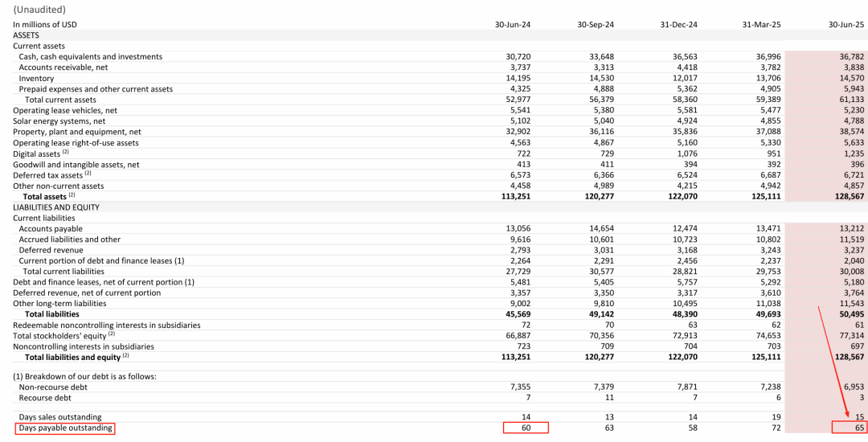
Task: Select the 'Accounts receivable, net' label
Action: pyautogui.click(x=63, y=67)
